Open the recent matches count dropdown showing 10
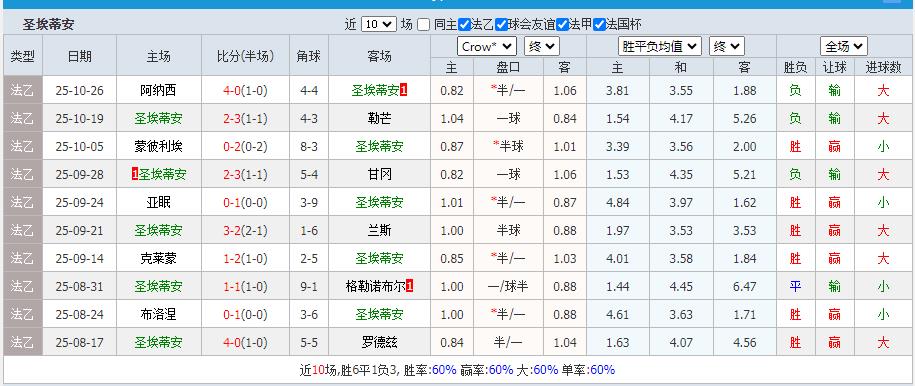 tap(379, 25)
